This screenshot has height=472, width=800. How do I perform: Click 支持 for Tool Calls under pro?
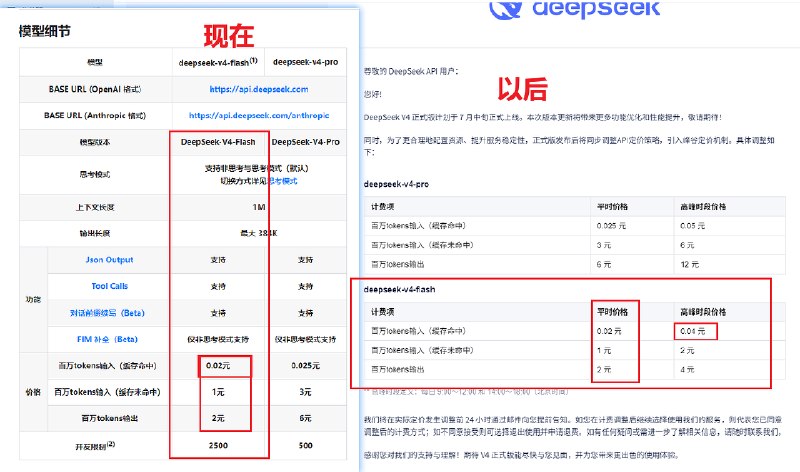(306, 286)
